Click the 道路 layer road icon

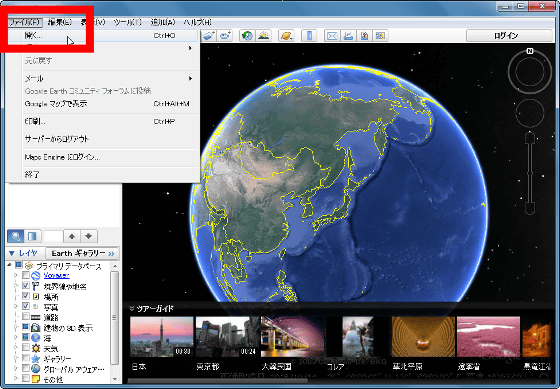36,317
